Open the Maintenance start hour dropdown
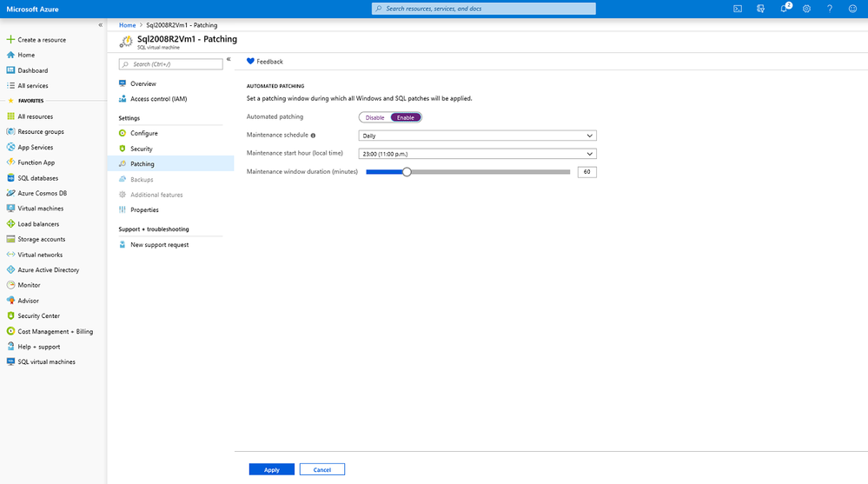Viewport: 868px width, 484px height. [477, 154]
